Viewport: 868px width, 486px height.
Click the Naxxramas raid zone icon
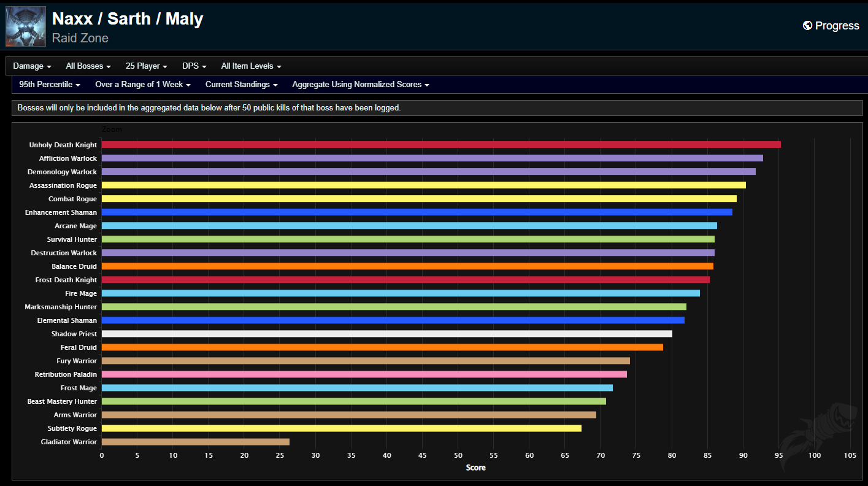[x=25, y=26]
